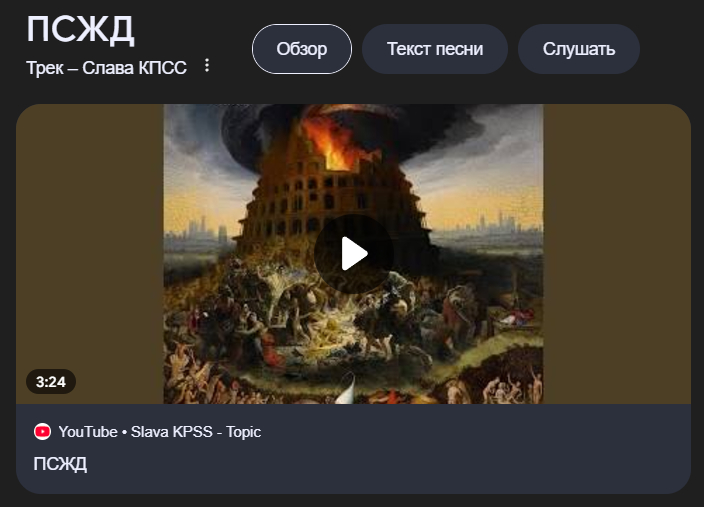Screen dimensions: 704x507
Task: Click the ПСЖД video title under the thumbnail
Action: click(60, 463)
